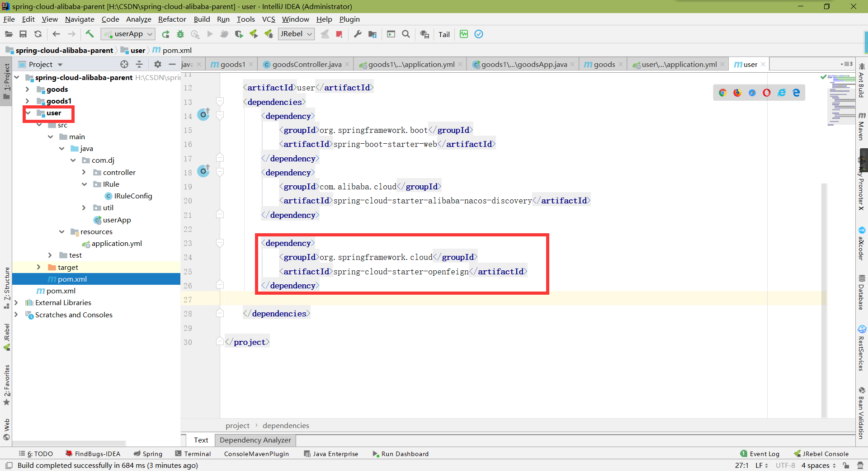The image size is (868, 471).
Task: Open in Firefox browser icon
Action: coord(737,93)
